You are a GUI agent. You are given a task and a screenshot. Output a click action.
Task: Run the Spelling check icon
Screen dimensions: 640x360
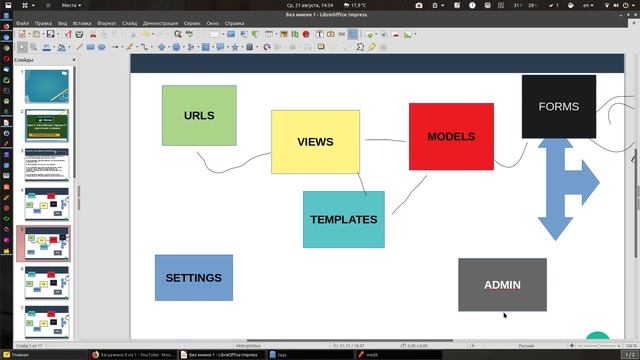(x=189, y=35)
